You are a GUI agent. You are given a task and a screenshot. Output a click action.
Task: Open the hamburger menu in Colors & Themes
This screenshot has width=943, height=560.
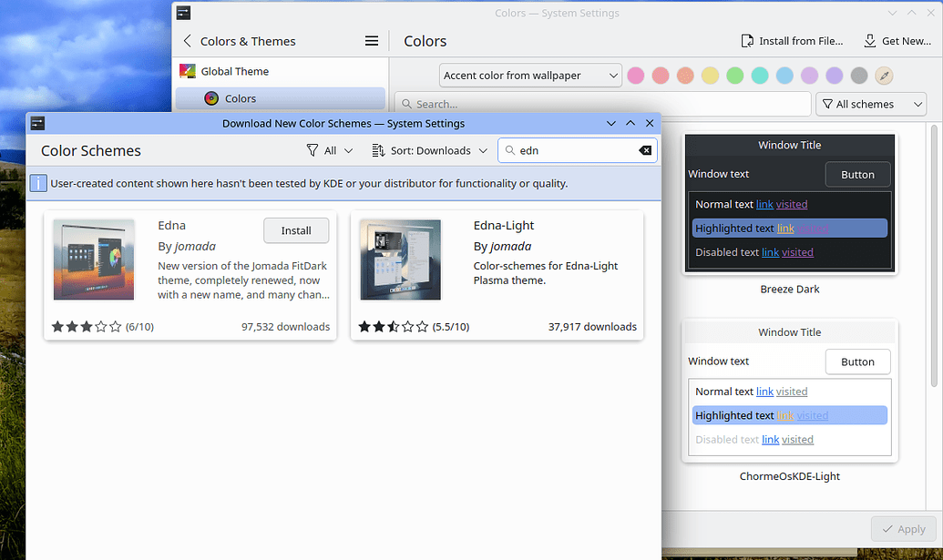(372, 41)
